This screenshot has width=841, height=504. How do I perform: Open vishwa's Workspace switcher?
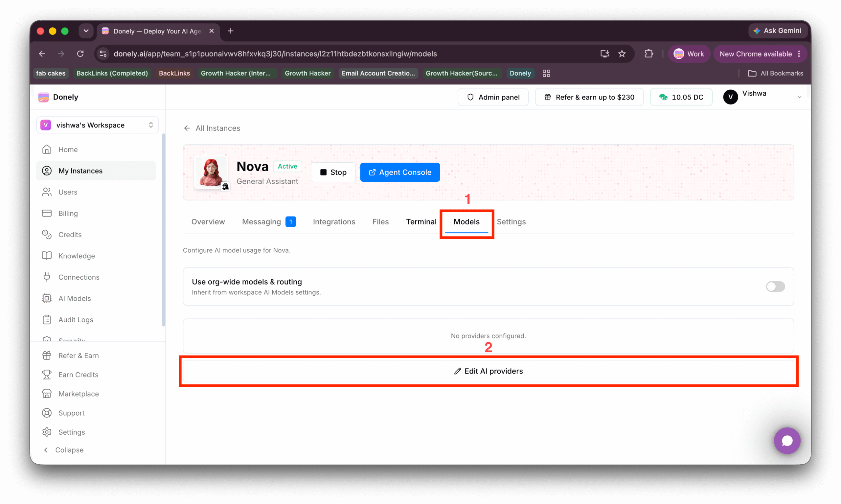[98, 125]
